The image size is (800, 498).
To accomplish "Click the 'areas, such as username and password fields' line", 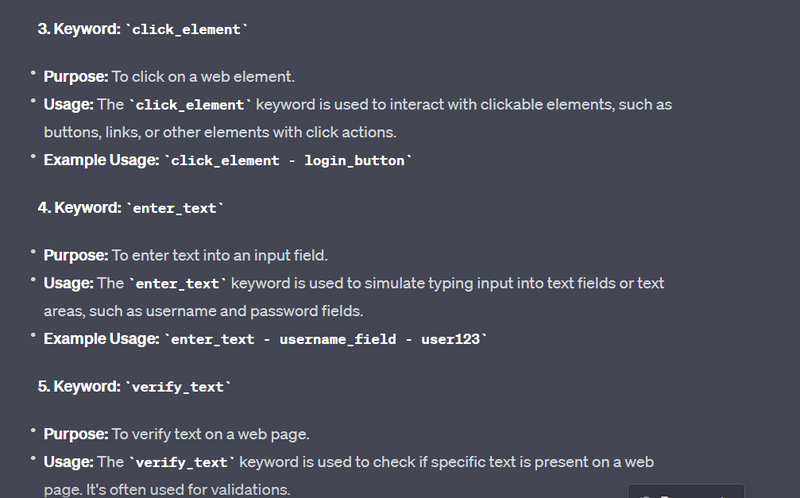I will tap(204, 311).
